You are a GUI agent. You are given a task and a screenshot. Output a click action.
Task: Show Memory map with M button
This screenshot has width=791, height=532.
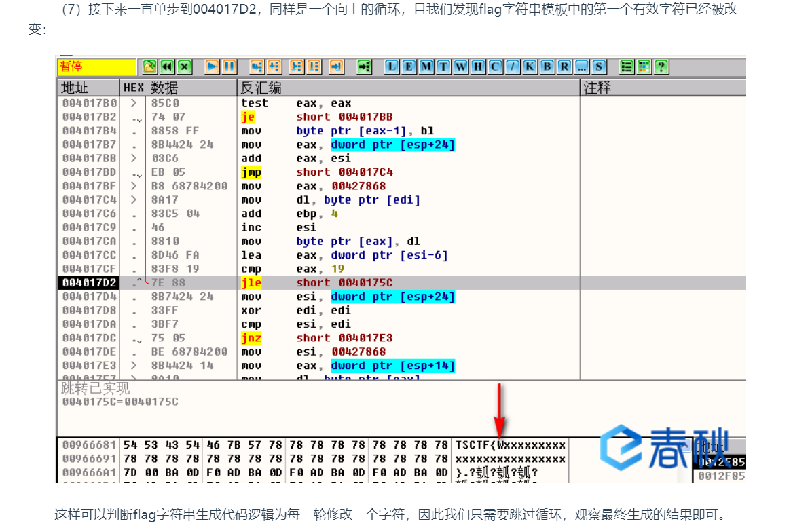pyautogui.click(x=426, y=66)
